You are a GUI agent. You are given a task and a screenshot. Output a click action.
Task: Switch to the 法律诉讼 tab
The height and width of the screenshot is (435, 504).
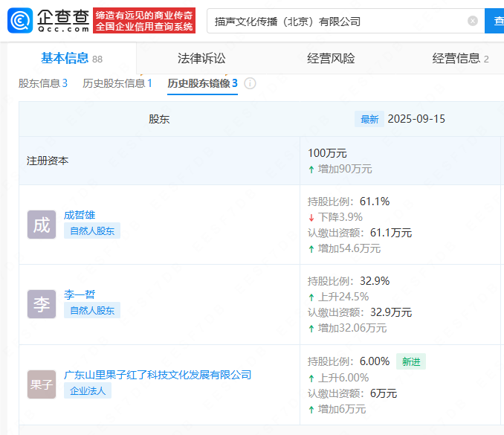201,58
